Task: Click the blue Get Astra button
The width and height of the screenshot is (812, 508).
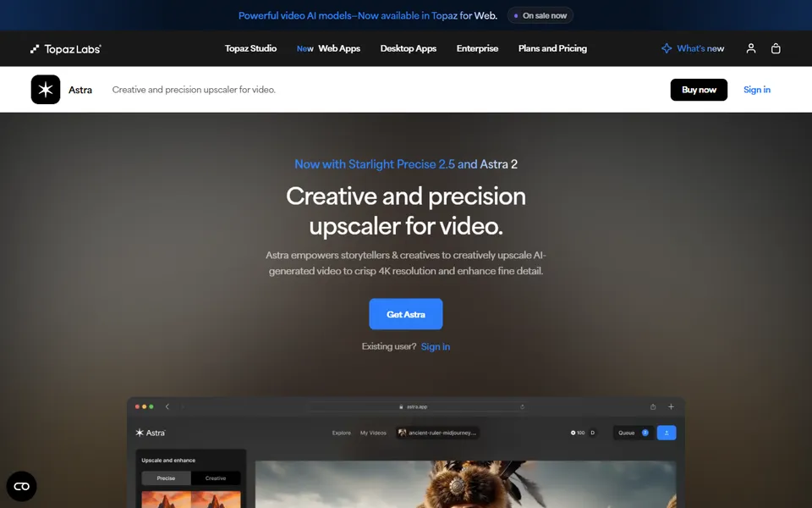Action: pos(406,314)
